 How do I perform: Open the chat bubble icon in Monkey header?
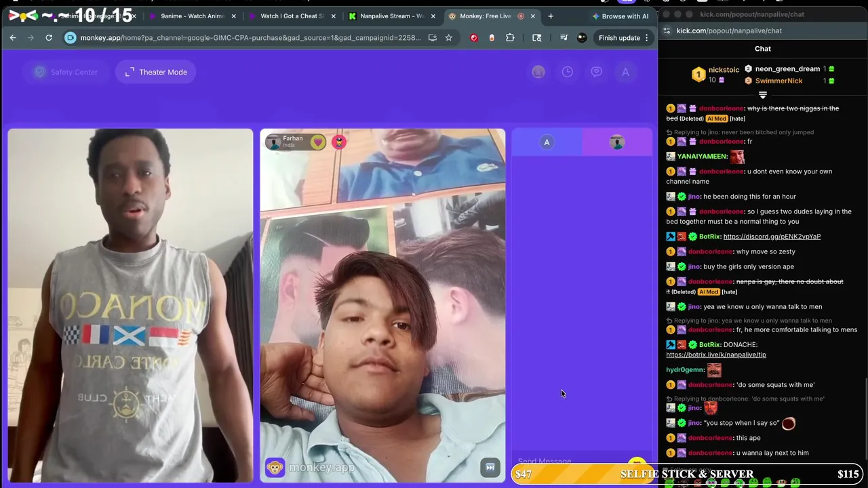point(596,72)
